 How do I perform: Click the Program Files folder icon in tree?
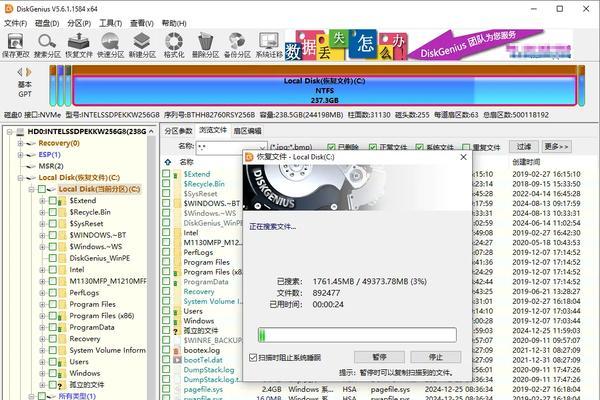point(63,304)
